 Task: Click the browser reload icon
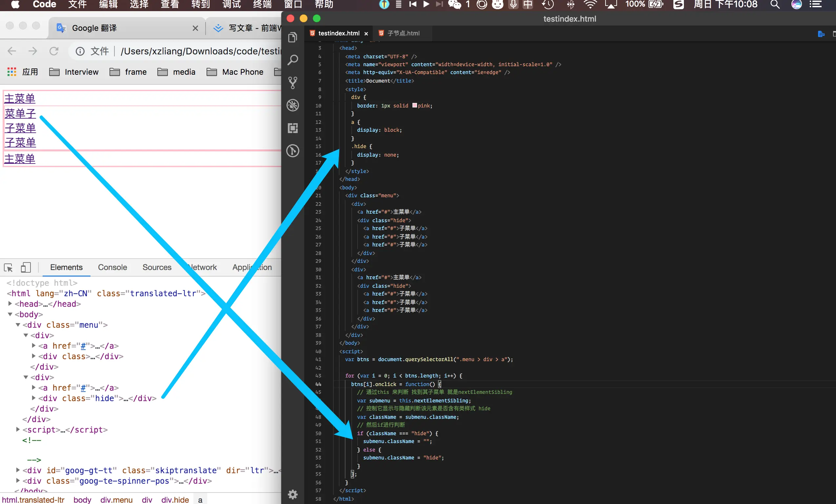(54, 51)
